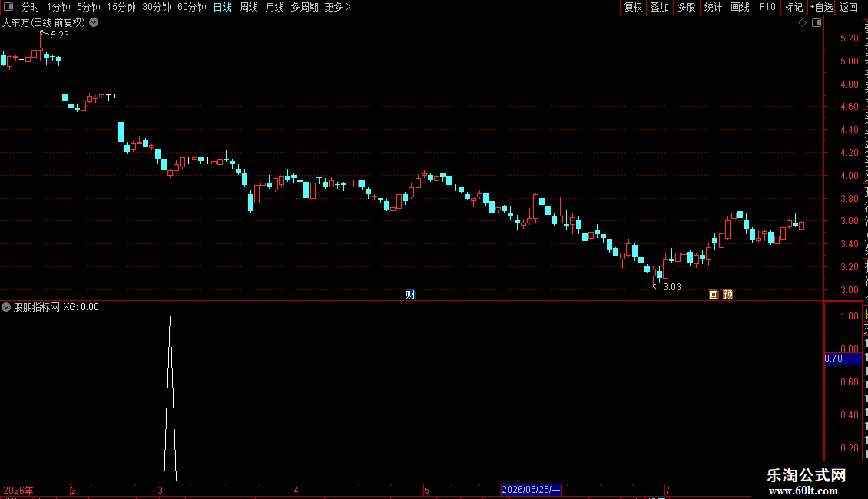This screenshot has width=868, height=499.
Task: Click the 叠加 overlay button
Action: [x=659, y=7]
